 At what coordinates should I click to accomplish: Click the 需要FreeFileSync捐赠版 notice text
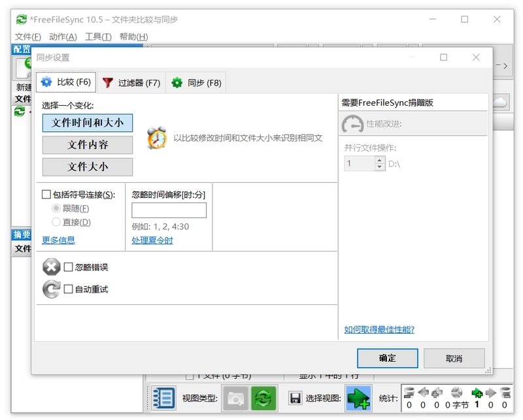coord(387,103)
